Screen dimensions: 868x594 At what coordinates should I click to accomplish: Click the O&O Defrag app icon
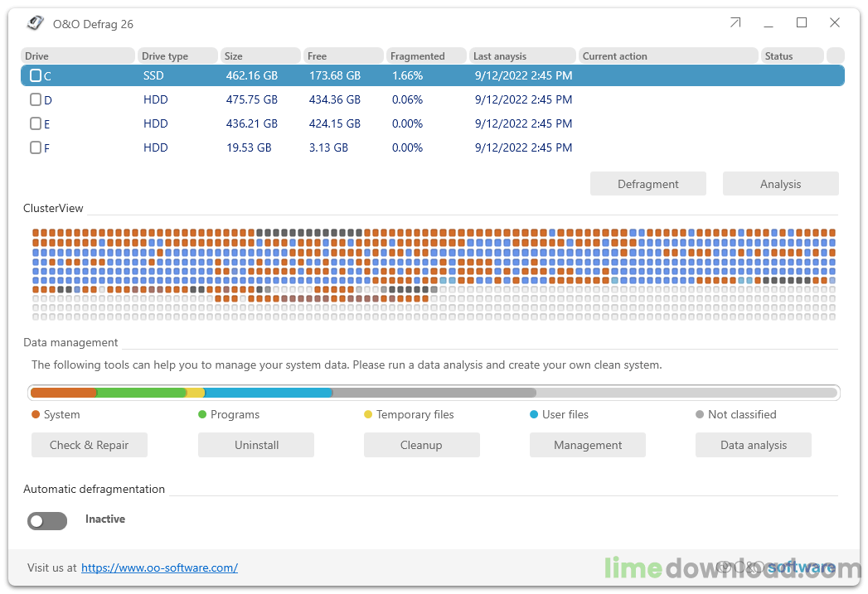tap(35, 23)
